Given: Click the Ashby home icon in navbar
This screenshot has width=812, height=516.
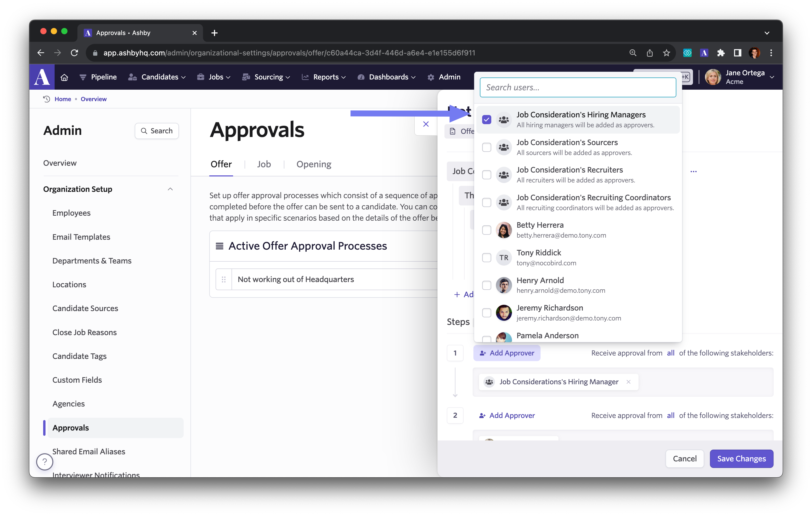Looking at the screenshot, I should [x=64, y=77].
